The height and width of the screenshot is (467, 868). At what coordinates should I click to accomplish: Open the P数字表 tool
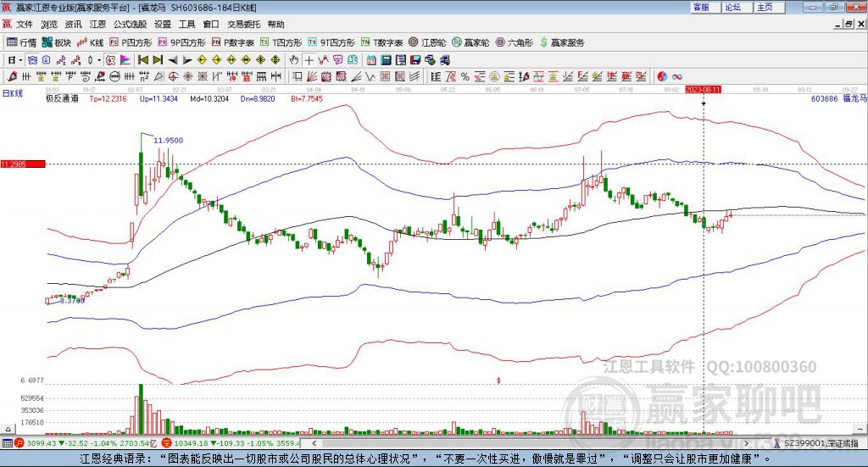coord(232,42)
